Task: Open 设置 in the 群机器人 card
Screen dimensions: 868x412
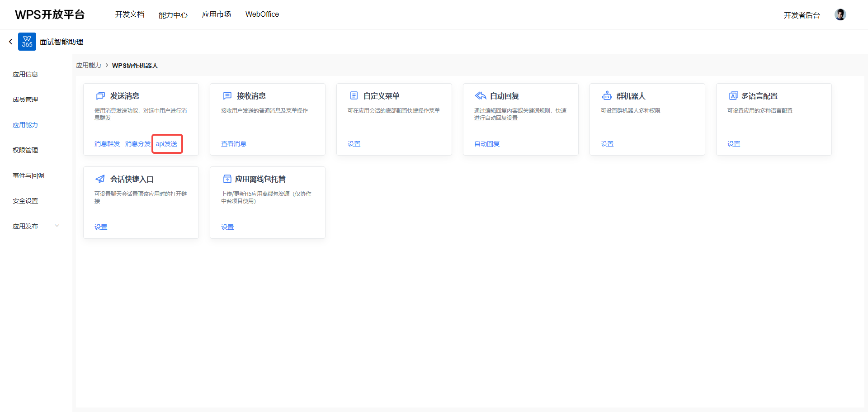Action: coord(607,144)
